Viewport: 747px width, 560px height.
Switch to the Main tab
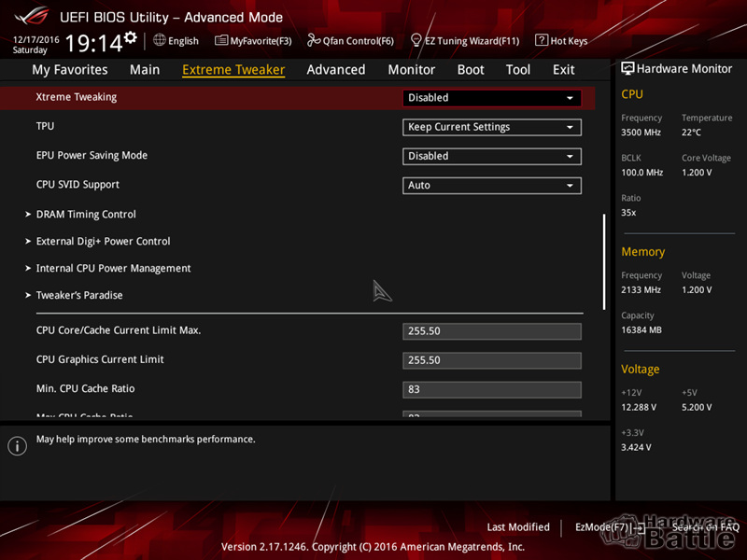[x=145, y=70]
